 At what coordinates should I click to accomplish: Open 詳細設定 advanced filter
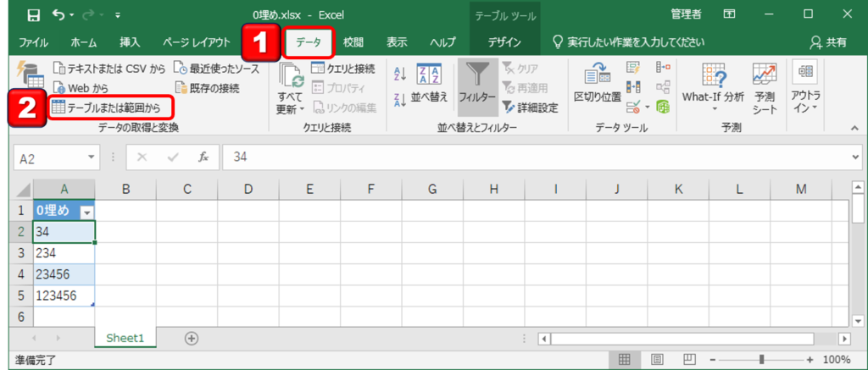(530, 108)
